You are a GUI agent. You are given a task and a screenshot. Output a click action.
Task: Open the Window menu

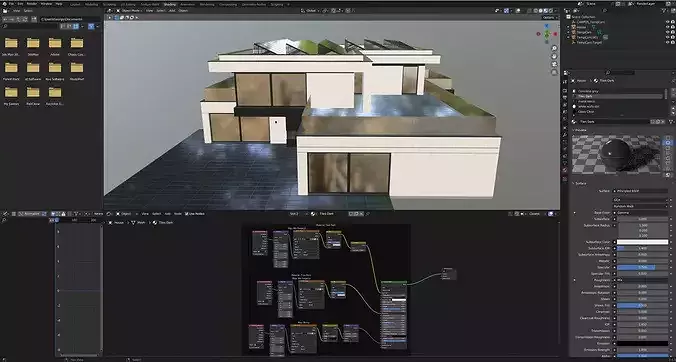pyautogui.click(x=46, y=4)
